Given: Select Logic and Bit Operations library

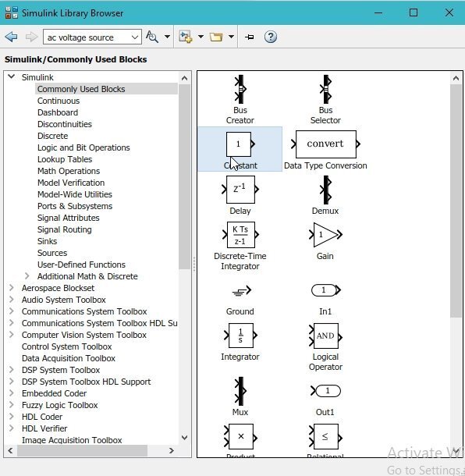Looking at the screenshot, I should [x=83, y=147].
